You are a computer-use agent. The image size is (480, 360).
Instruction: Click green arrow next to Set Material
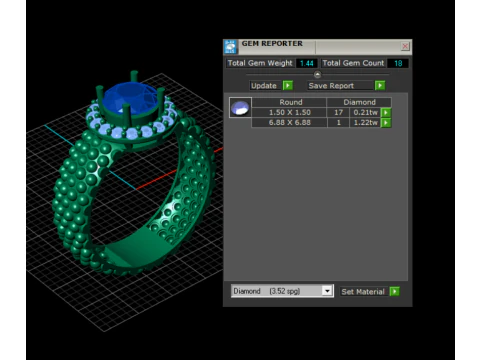tap(394, 292)
